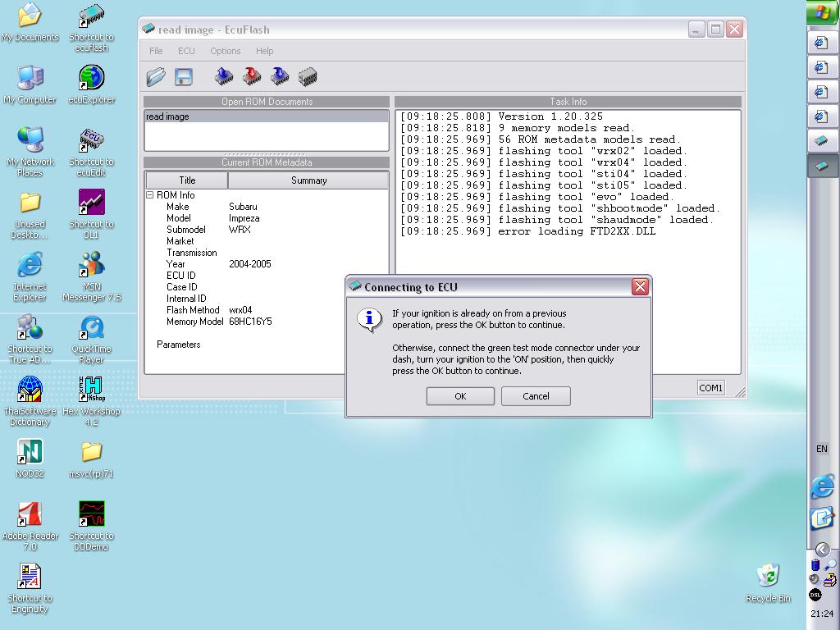This screenshot has width=840, height=630.
Task: Expand hidden tray icons with the chevron arrow
Action: [822, 549]
